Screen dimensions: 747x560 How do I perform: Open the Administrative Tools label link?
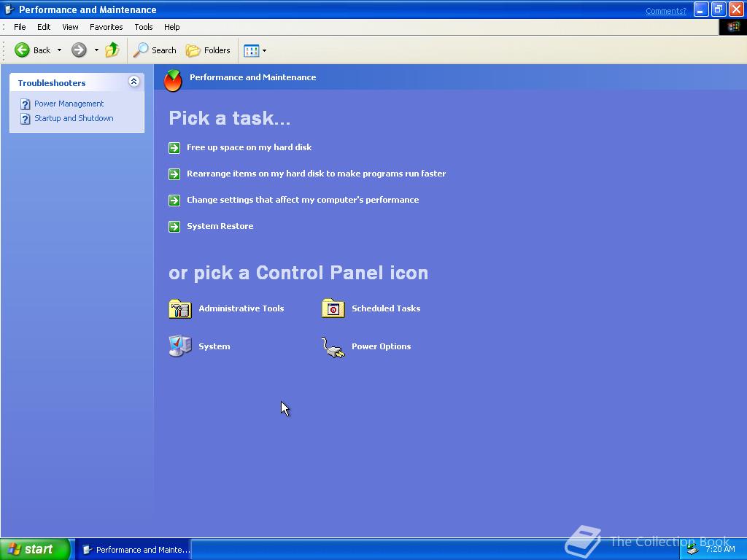(x=241, y=308)
